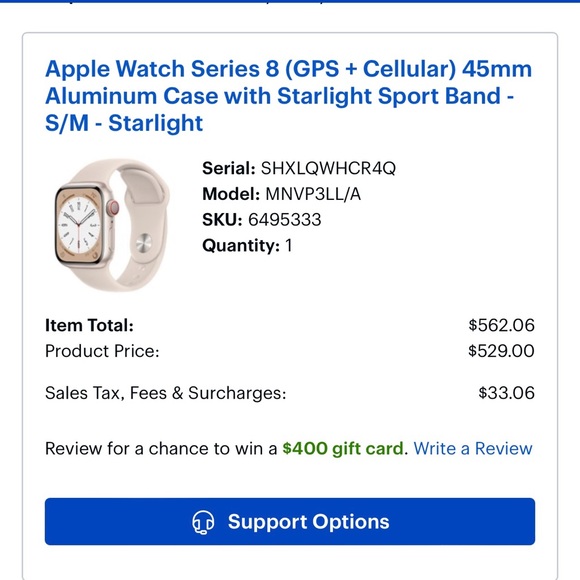The width and height of the screenshot is (580, 580).
Task: Open the Apple Watch Series 8 product title link
Action: point(289,96)
